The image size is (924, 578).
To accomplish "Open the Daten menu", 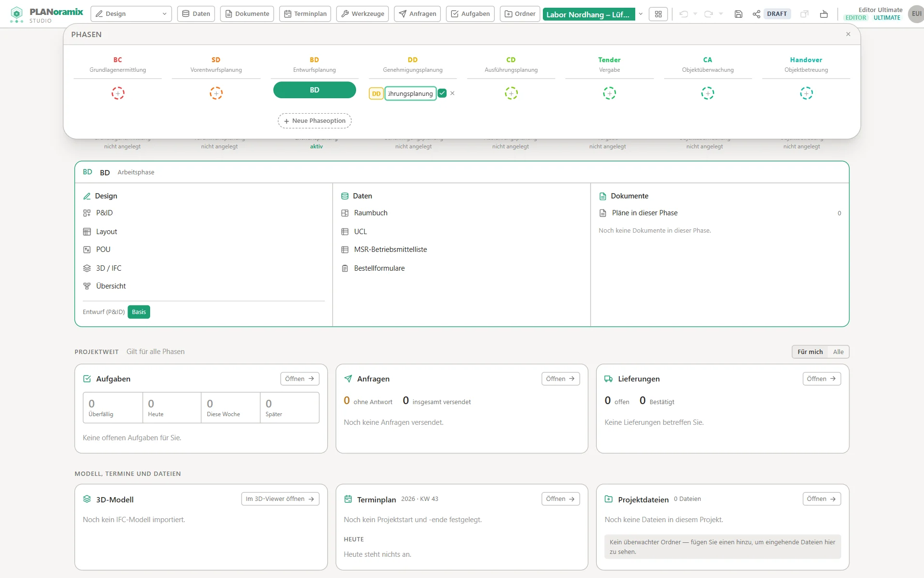I will coord(196,14).
